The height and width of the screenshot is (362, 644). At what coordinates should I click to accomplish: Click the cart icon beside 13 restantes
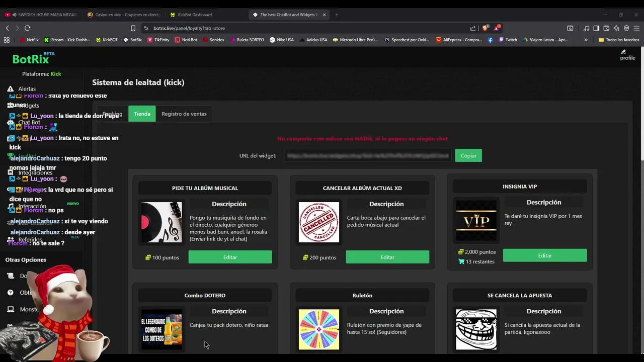tap(461, 261)
